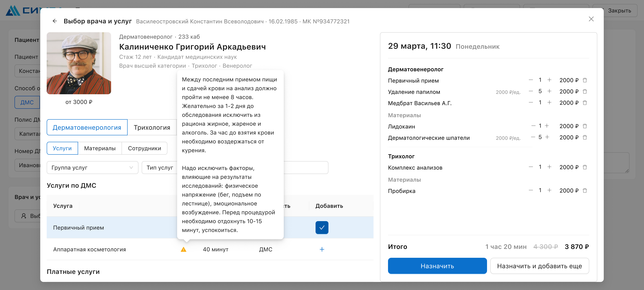This screenshot has width=644, height=290.
Task: Open the Материалы tab
Action: click(x=100, y=148)
